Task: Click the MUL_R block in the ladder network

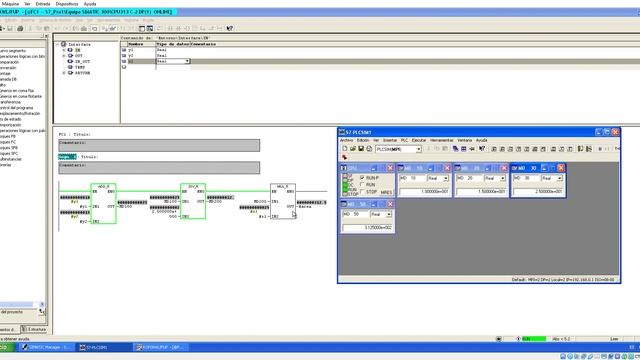Action: coord(283,201)
